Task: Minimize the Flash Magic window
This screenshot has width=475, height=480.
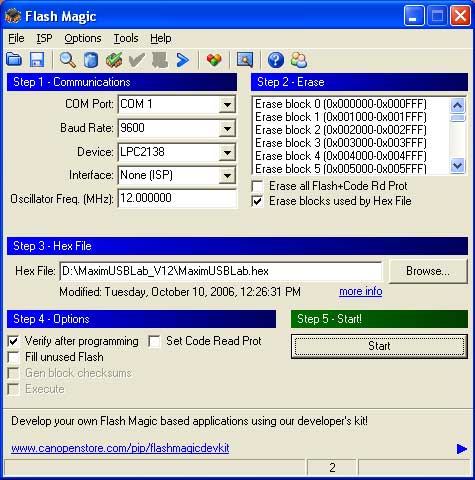Action: [414, 16]
